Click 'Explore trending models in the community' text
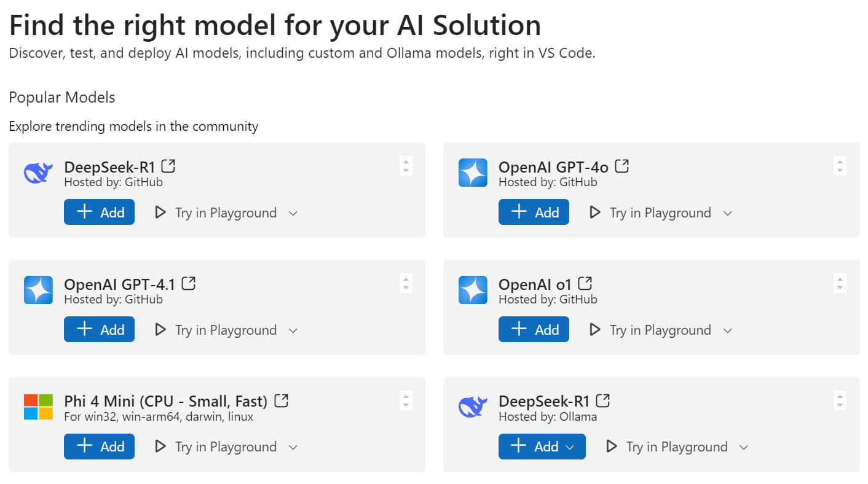 [x=133, y=127]
